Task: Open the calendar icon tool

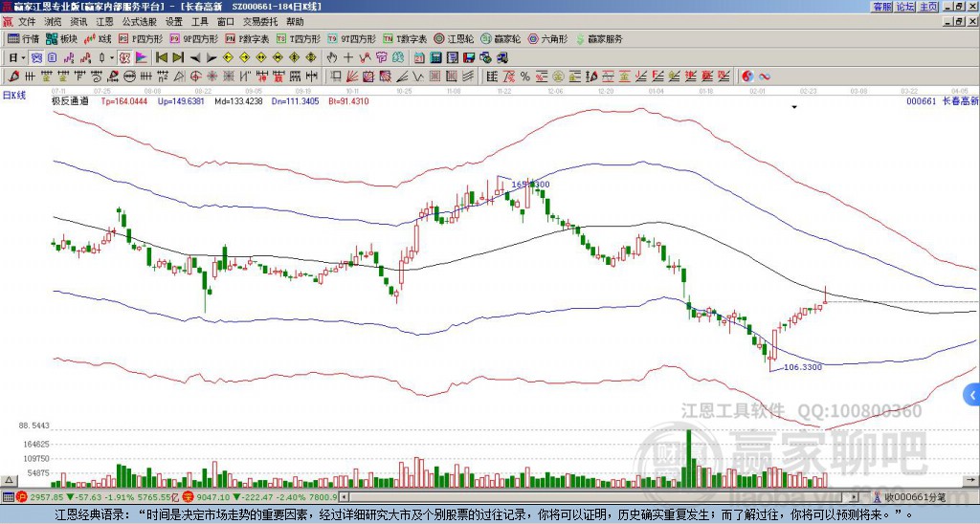Action: (419, 58)
